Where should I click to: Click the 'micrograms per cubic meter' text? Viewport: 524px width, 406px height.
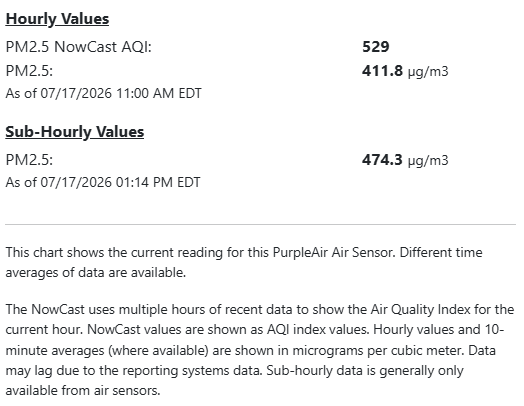point(378,351)
